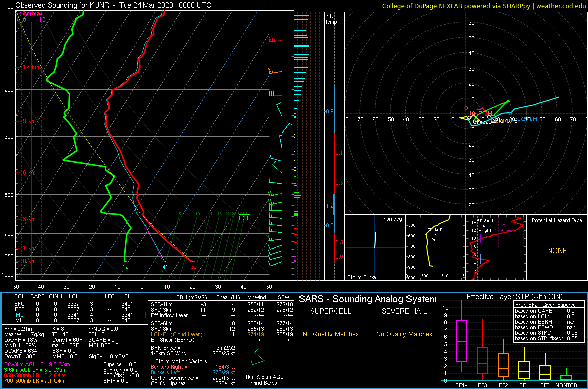Click the orange LCL-EL (Cloud Layer) row
This screenshot has height=389, width=588.
pyautogui.click(x=221, y=334)
